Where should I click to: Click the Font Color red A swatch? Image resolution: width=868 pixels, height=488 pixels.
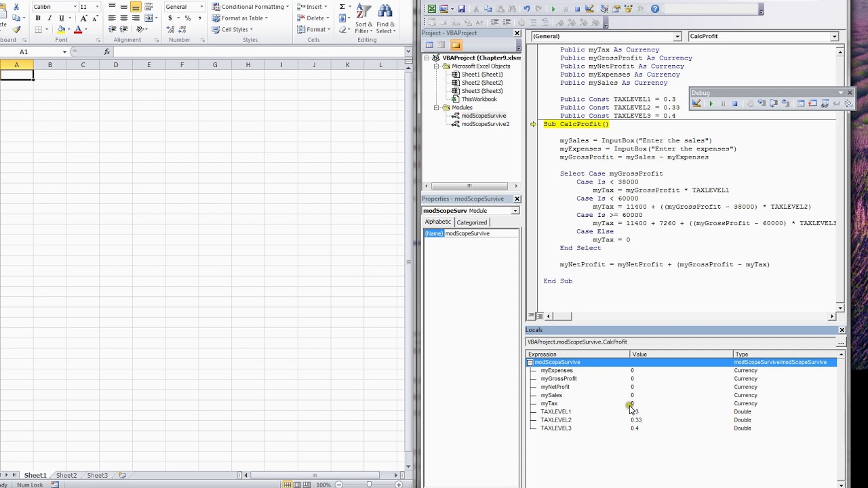(78, 30)
